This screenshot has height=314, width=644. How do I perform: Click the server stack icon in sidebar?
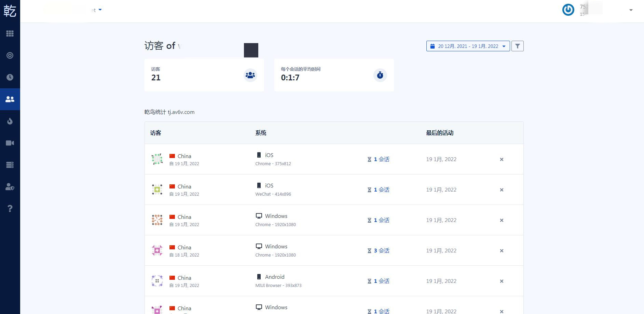point(10,165)
